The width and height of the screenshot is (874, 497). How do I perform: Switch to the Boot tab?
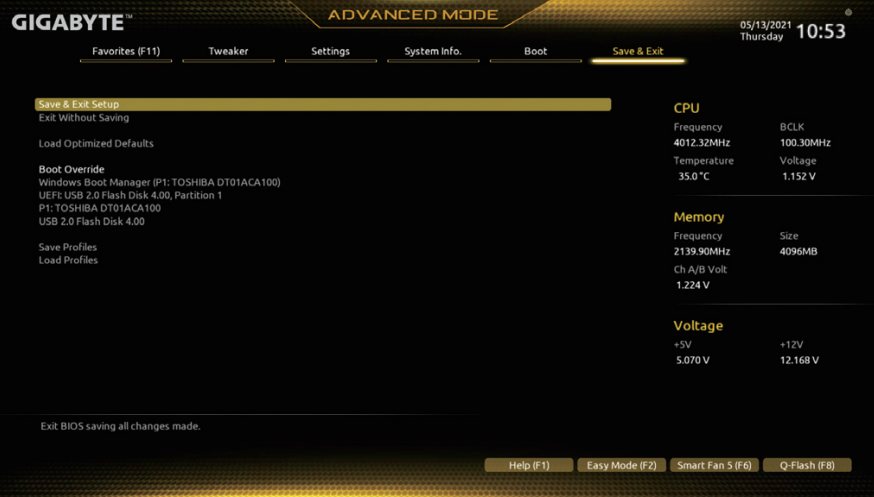pos(536,51)
